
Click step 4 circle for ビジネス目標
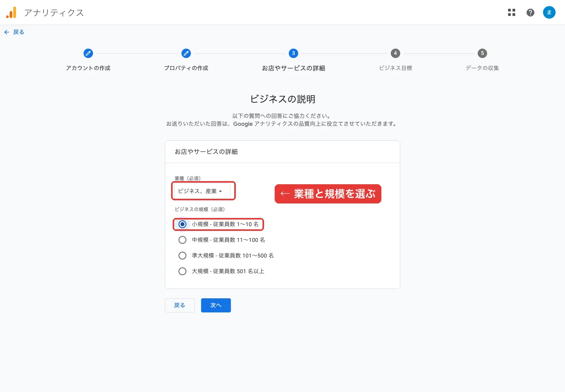[x=395, y=53]
